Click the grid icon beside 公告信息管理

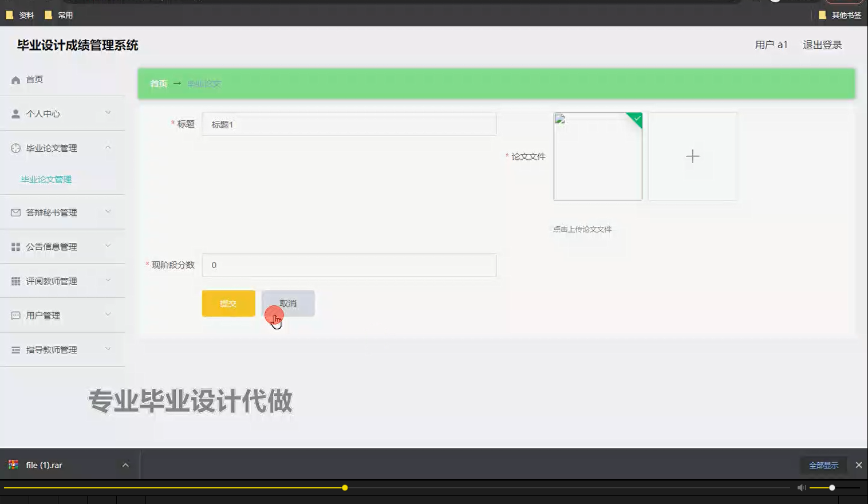click(x=15, y=246)
